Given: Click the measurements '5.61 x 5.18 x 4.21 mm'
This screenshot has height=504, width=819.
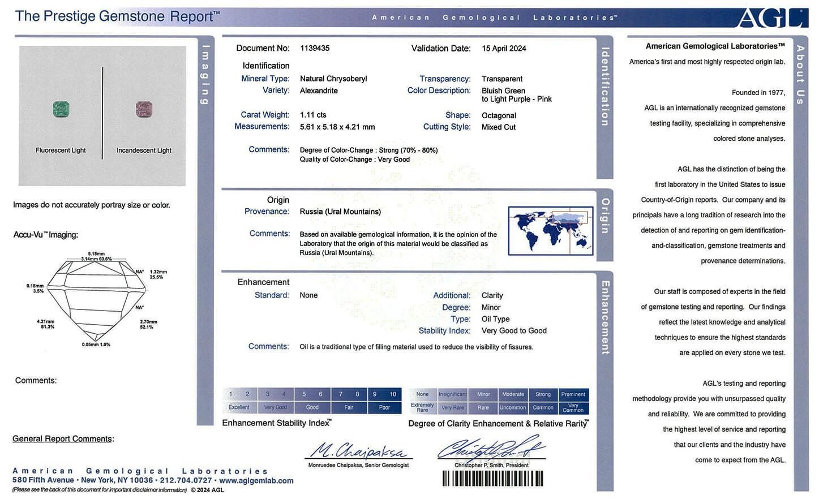Looking at the screenshot, I should tap(337, 127).
